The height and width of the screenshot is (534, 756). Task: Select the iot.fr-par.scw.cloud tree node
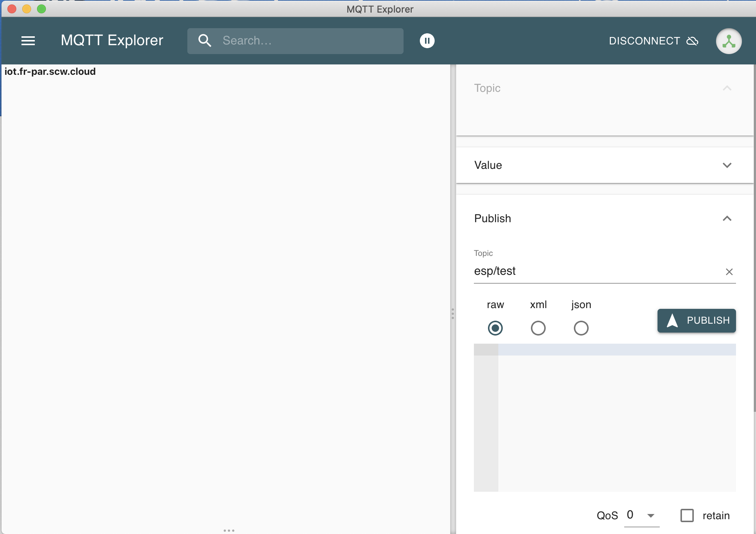coord(50,71)
